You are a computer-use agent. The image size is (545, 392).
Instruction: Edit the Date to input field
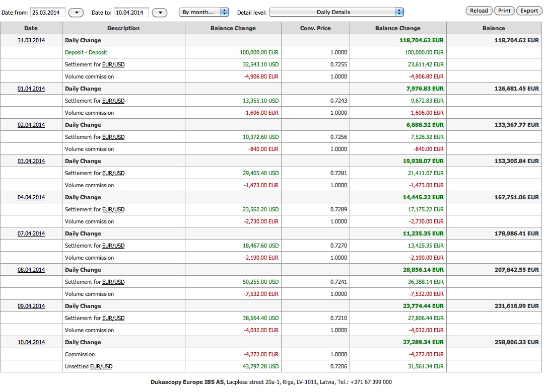[x=131, y=13]
